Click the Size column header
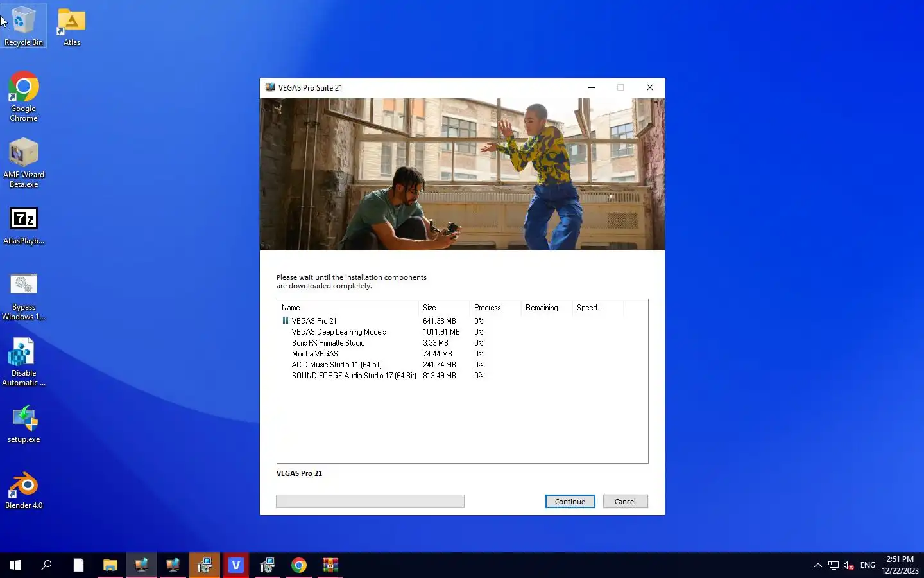This screenshot has height=578, width=924. click(x=444, y=308)
